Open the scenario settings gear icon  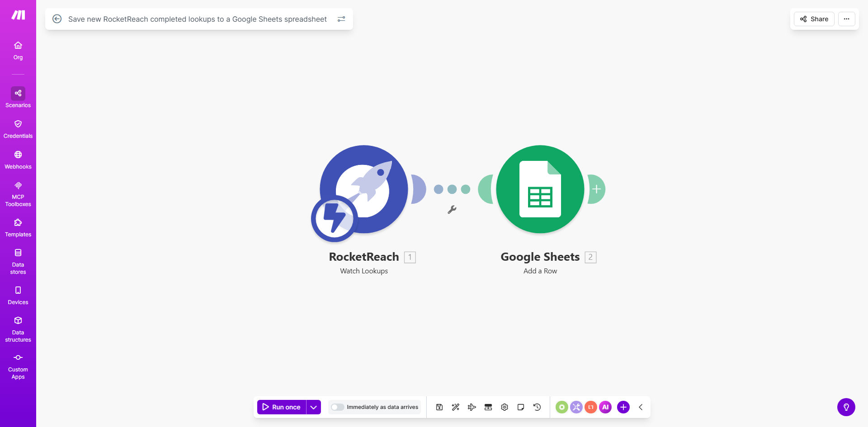(505, 407)
